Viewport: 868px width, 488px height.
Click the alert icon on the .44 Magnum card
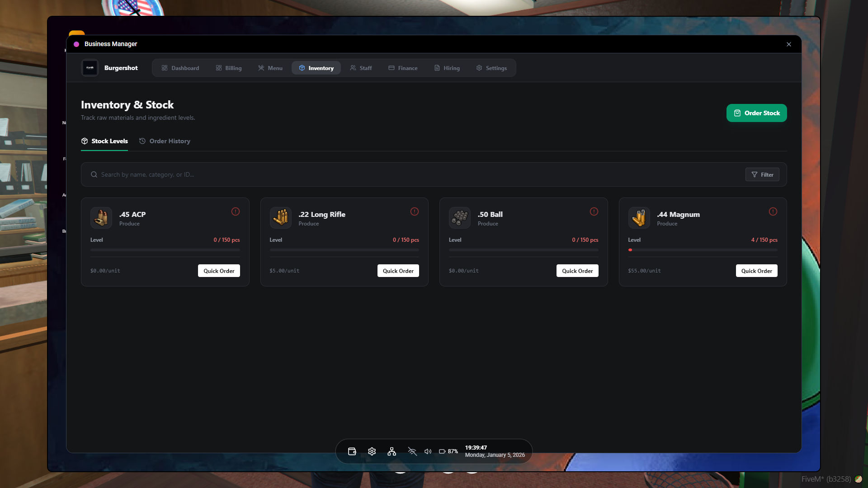click(x=773, y=211)
